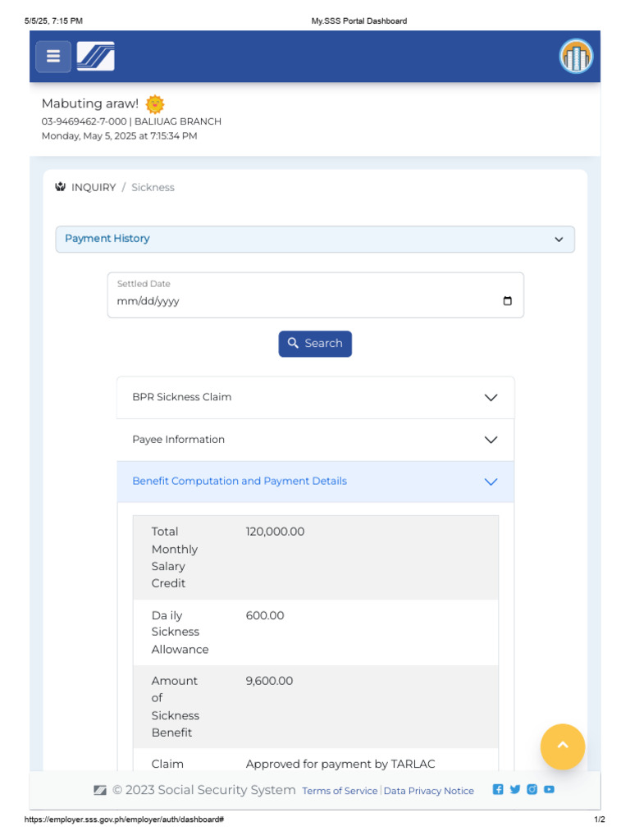Expand the BPR Sickness Claim section
The width and height of the screenshot is (630, 840).
click(316, 398)
